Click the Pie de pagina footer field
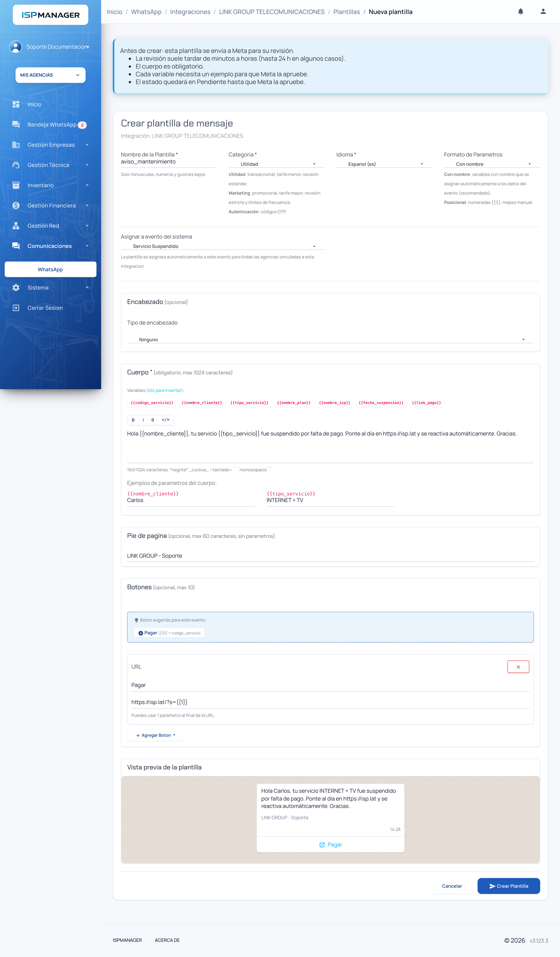This screenshot has height=957, width=560. click(x=331, y=556)
